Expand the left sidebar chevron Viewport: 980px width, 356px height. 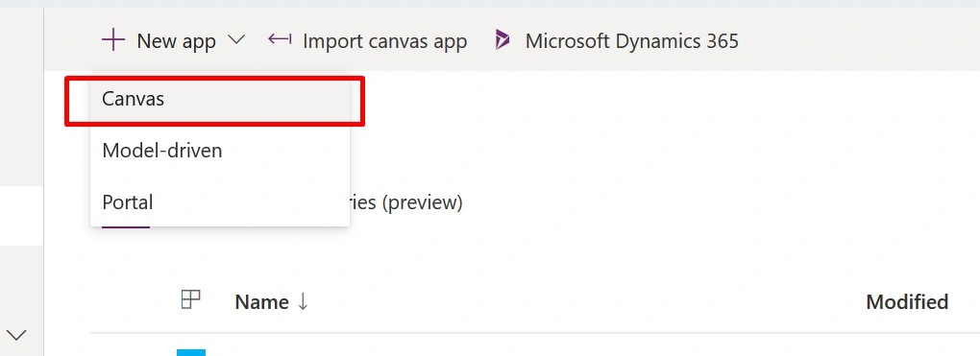[15, 335]
